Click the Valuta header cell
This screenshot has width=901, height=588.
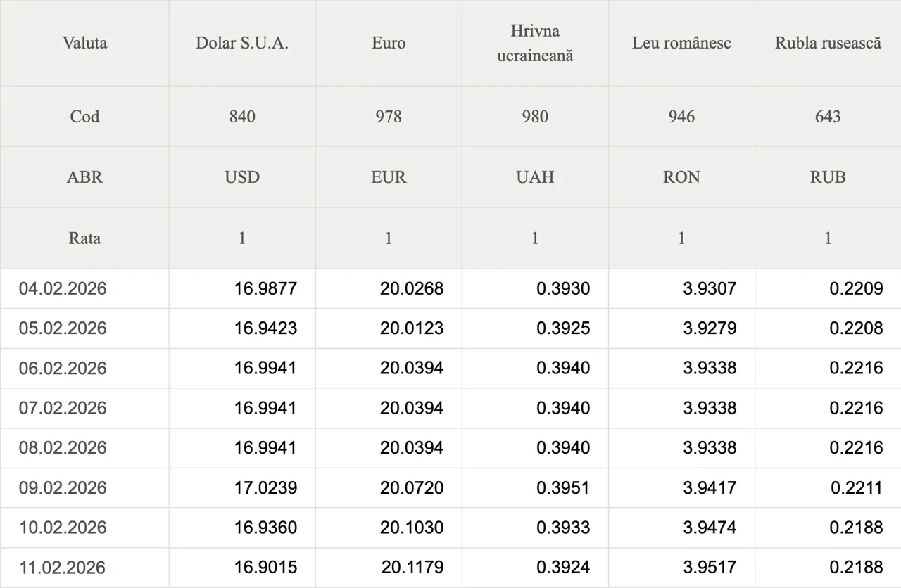pos(84,43)
